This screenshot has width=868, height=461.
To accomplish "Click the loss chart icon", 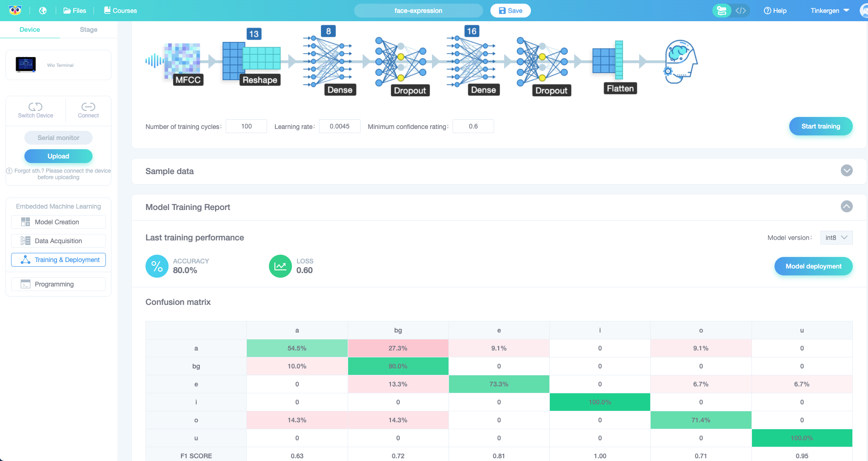I will click(280, 266).
